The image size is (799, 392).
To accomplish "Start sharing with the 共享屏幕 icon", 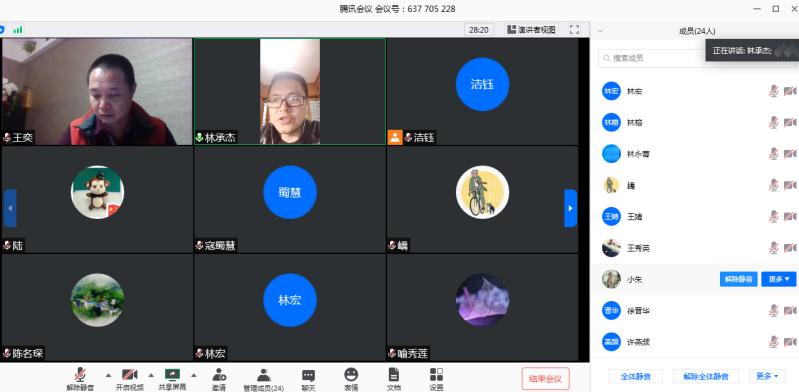I will [x=172, y=374].
